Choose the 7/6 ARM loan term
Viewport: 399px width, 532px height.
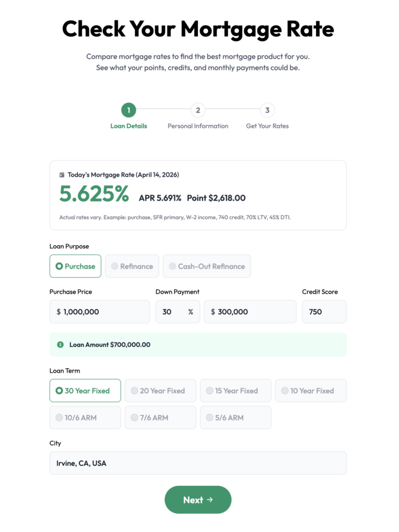pyautogui.click(x=160, y=417)
